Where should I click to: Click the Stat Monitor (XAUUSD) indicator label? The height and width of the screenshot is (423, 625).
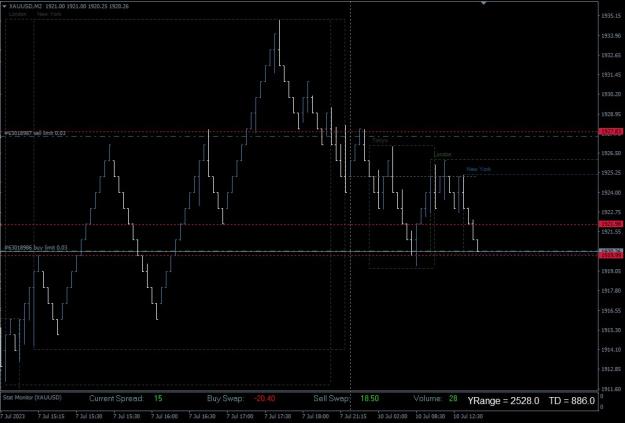[x=32, y=397]
